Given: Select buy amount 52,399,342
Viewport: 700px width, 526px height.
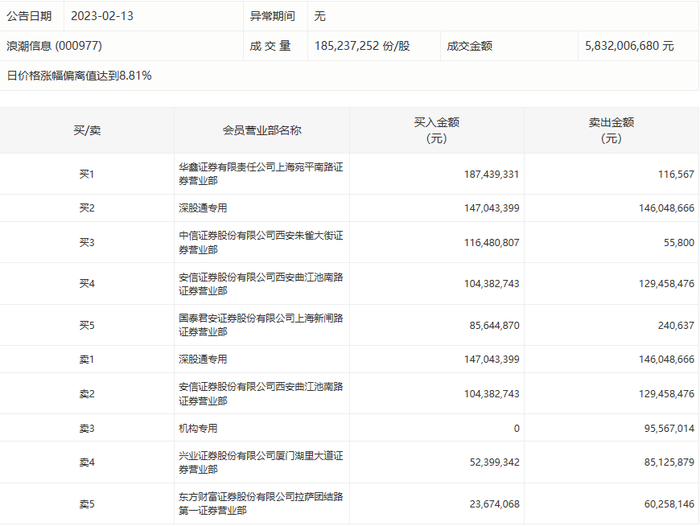Looking at the screenshot, I should (x=494, y=463).
